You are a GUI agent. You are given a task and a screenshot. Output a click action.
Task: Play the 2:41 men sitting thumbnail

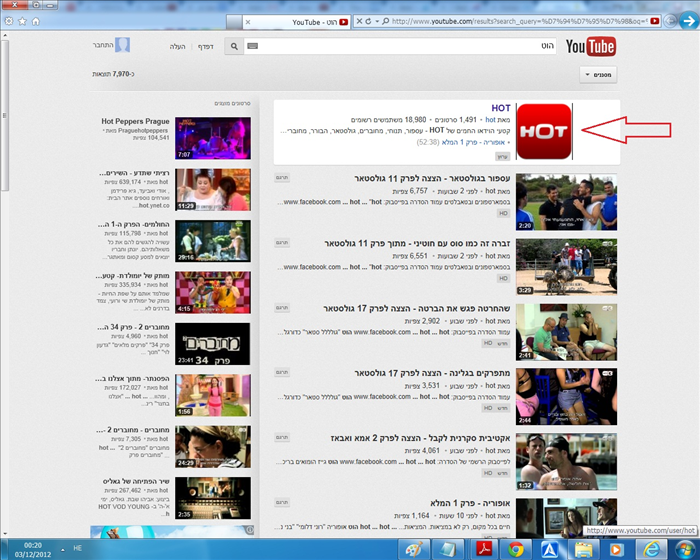pyautogui.click(x=567, y=332)
